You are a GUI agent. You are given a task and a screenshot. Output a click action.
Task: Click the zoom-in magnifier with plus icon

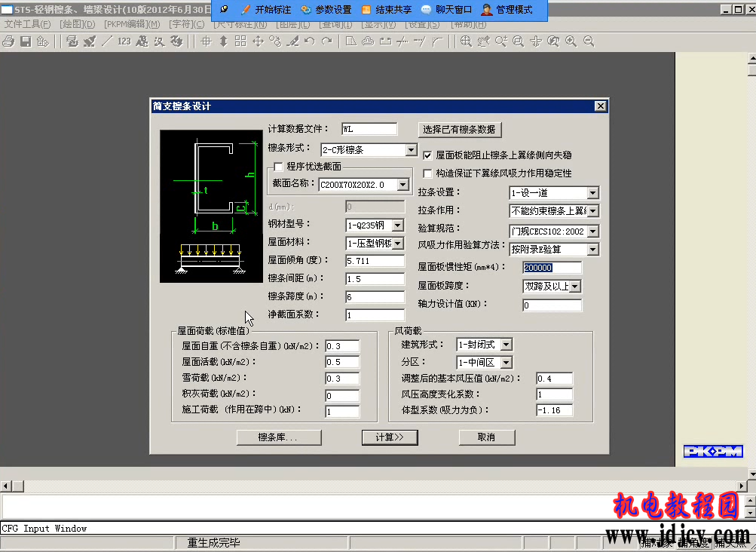pos(571,41)
